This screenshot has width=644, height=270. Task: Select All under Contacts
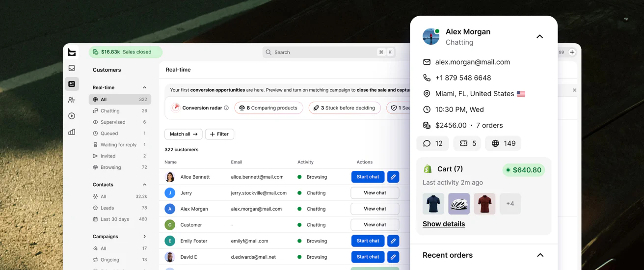(x=120, y=196)
